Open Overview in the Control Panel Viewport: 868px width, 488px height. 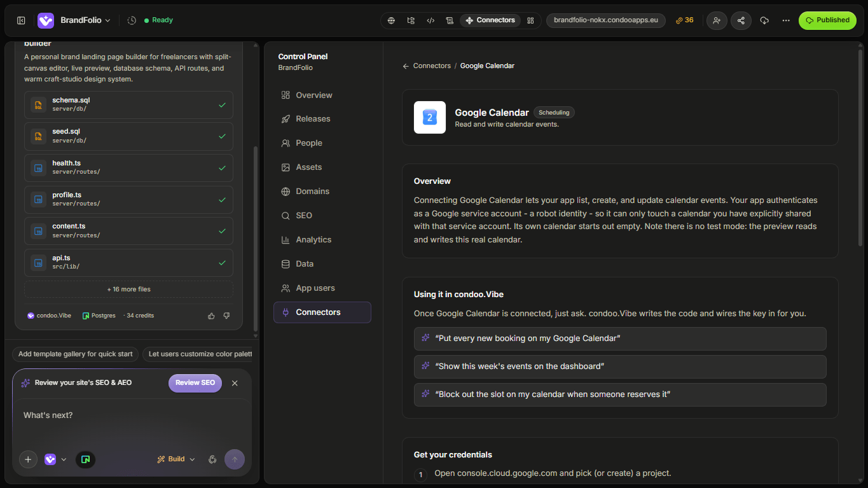[x=322, y=95]
